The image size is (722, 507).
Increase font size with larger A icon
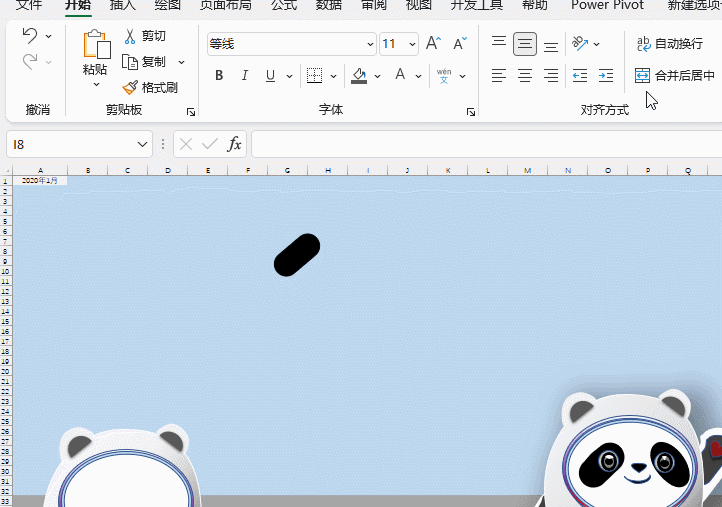point(433,44)
